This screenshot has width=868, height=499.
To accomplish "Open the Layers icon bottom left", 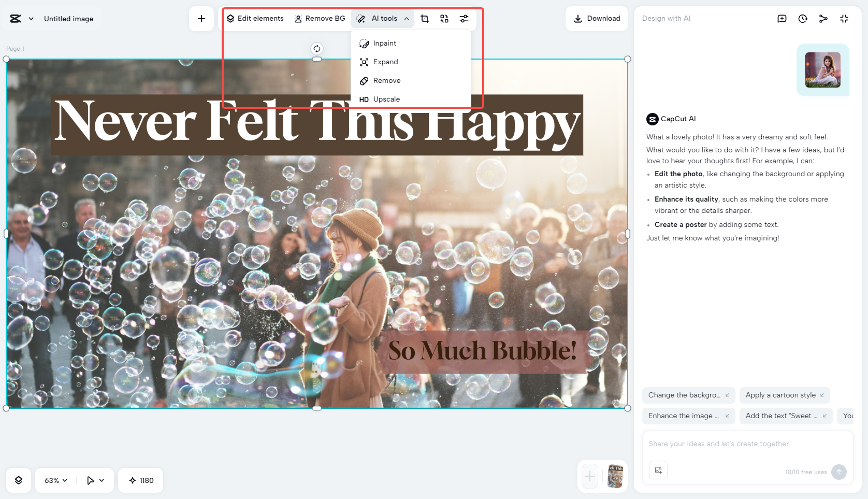I will (19, 480).
